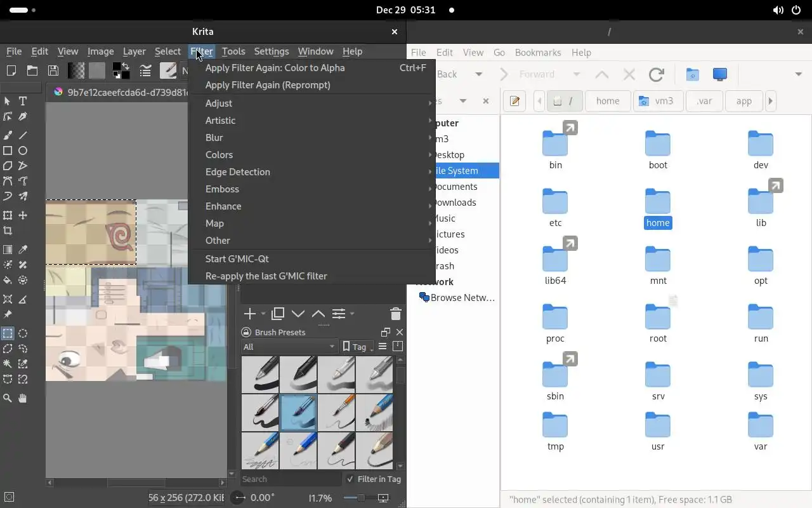Screen dimensions: 812x508
Task: Select the Crop tool
Action: (x=8, y=231)
